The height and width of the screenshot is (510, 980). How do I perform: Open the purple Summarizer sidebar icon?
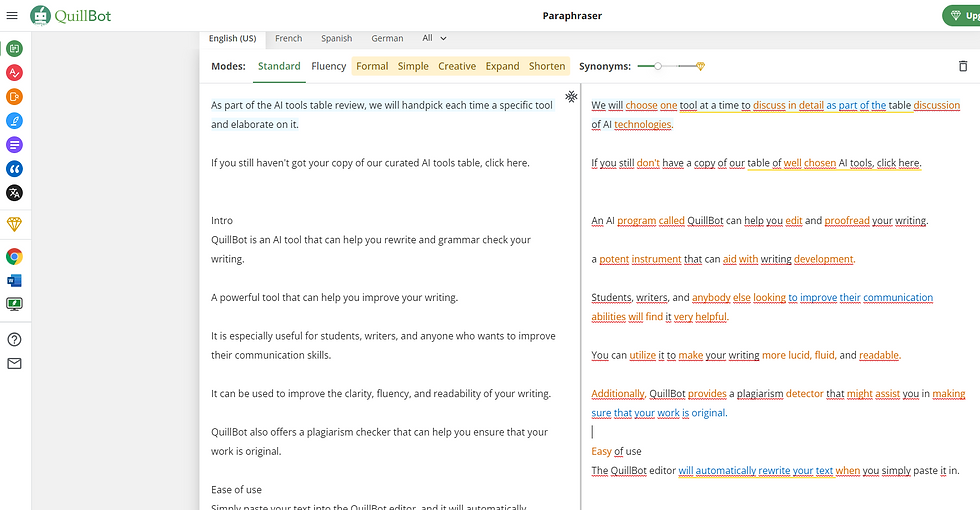coord(14,144)
